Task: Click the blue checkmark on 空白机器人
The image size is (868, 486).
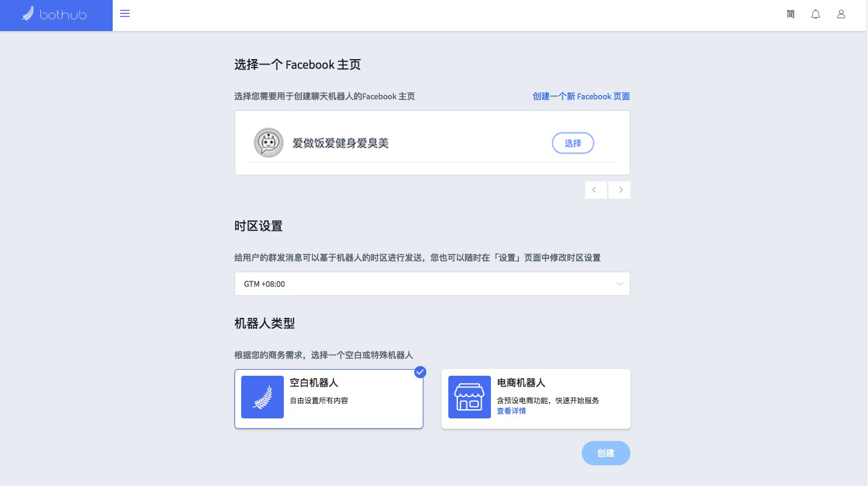Action: point(420,372)
